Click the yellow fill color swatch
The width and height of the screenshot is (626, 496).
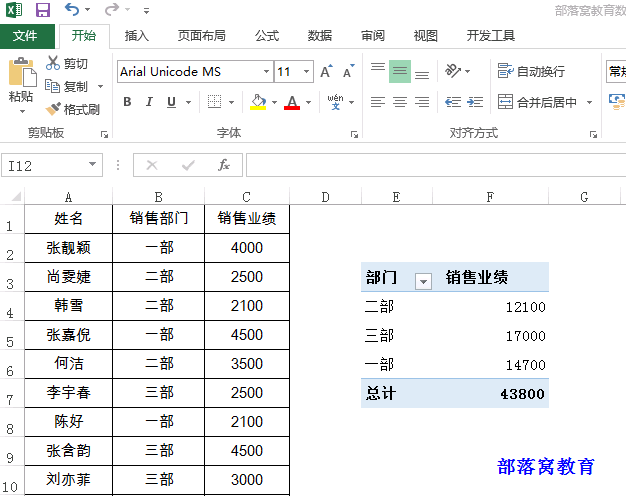(258, 102)
